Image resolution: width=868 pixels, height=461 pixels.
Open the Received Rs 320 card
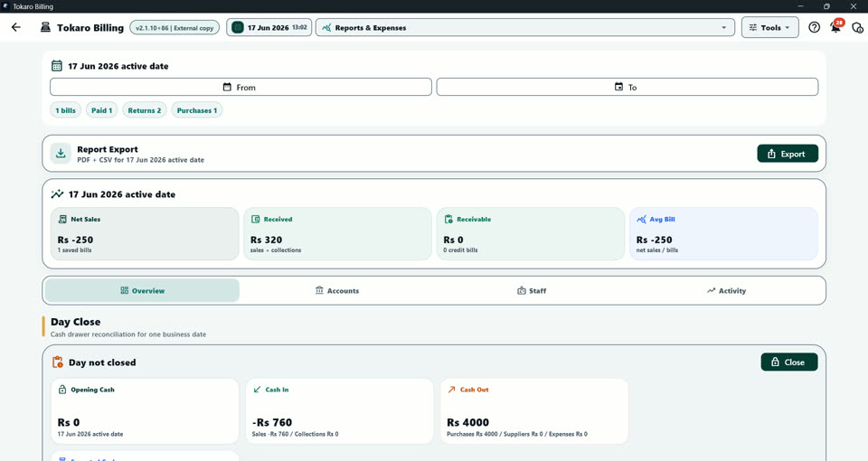tap(337, 233)
